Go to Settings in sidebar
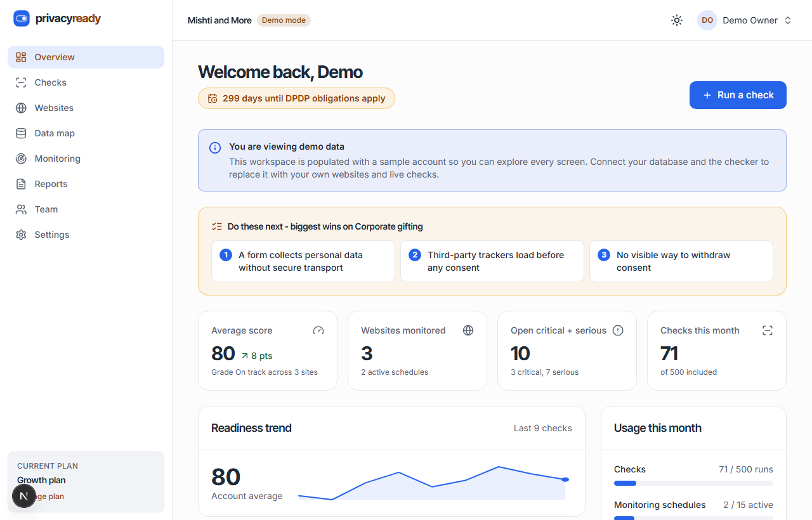 86,235
